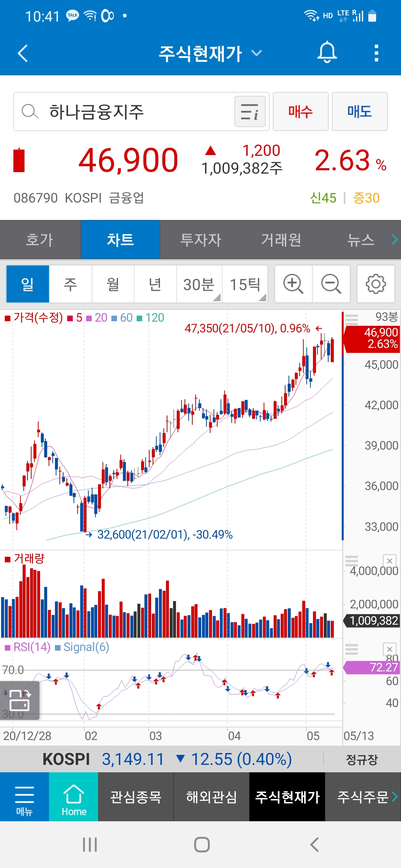
Task: Open the three-dot overflow menu
Action: click(376, 53)
